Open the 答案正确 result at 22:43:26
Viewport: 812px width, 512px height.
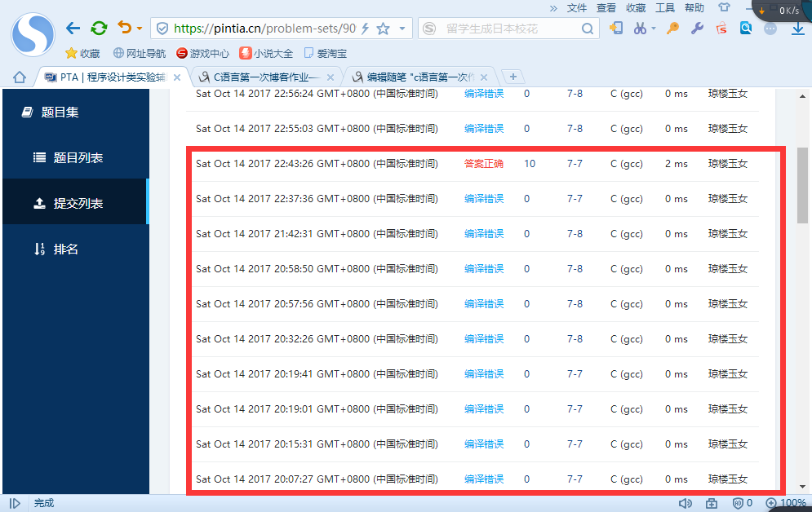[484, 163]
